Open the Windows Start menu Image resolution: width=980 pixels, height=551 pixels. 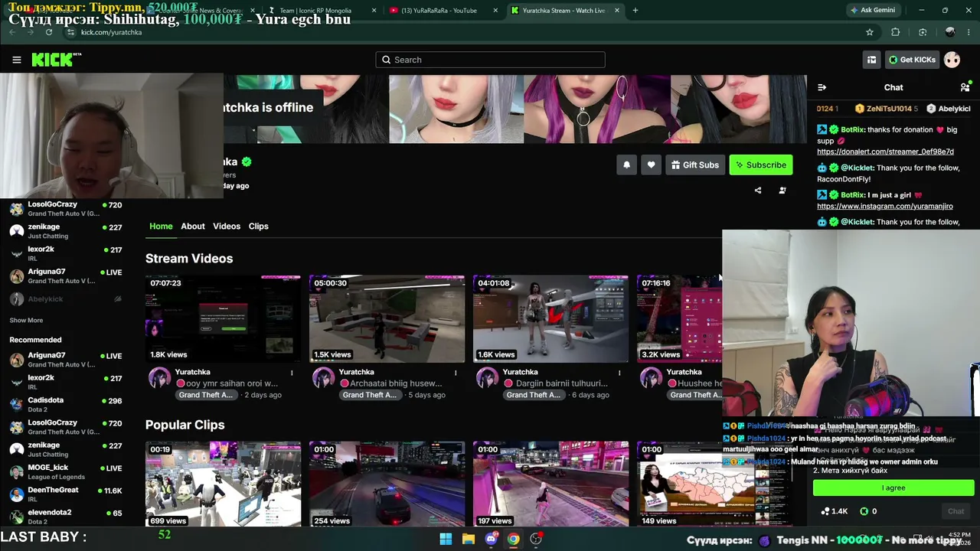(446, 539)
